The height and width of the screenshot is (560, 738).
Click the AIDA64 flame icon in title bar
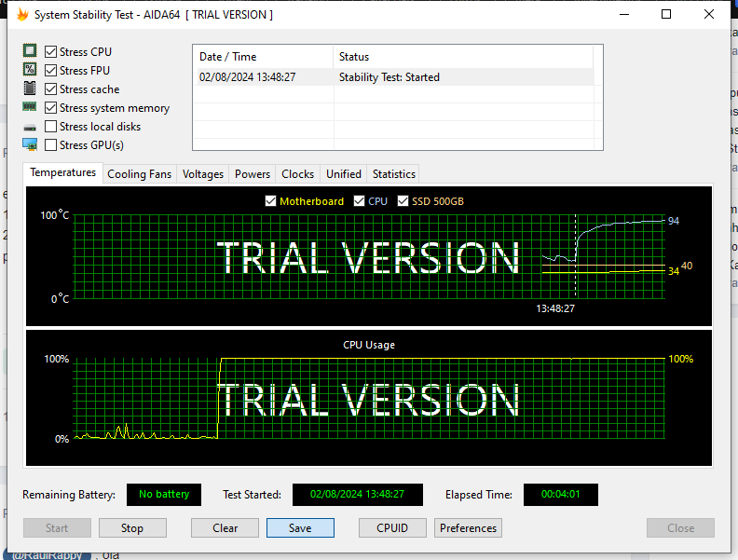coord(22,15)
